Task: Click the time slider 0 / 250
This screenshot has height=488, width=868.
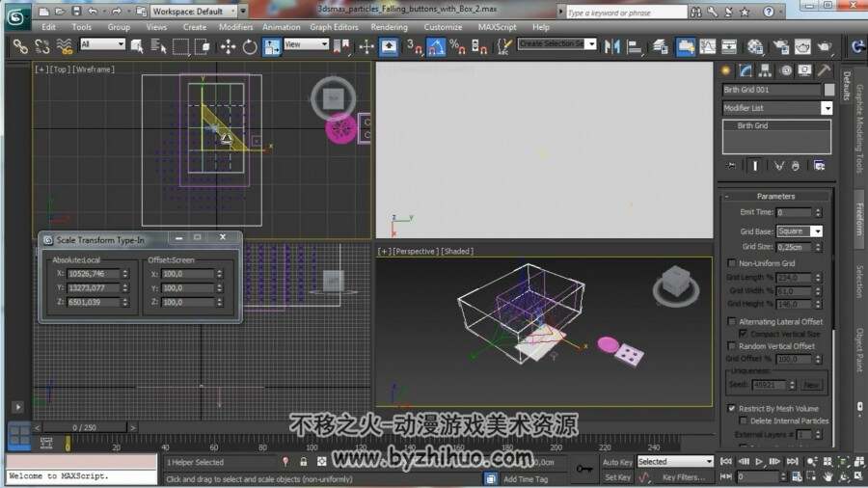Action: 85,427
